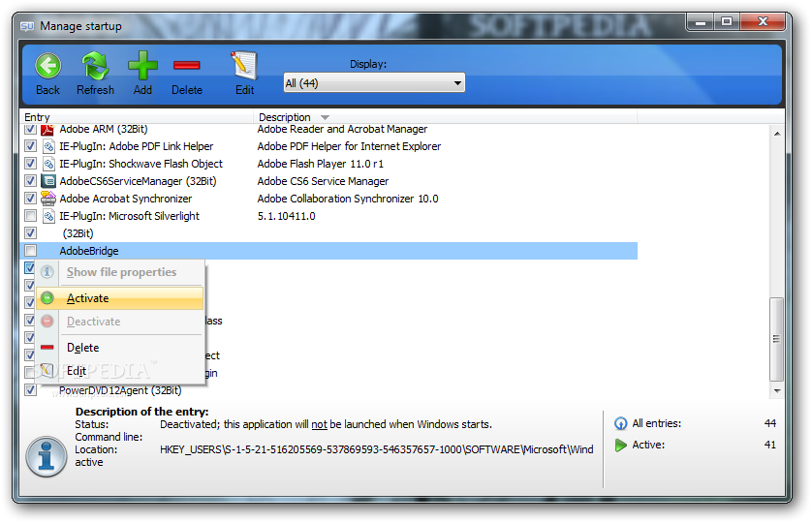Click the large blue info icon
The height and width of the screenshot is (523, 812).
pyautogui.click(x=47, y=457)
